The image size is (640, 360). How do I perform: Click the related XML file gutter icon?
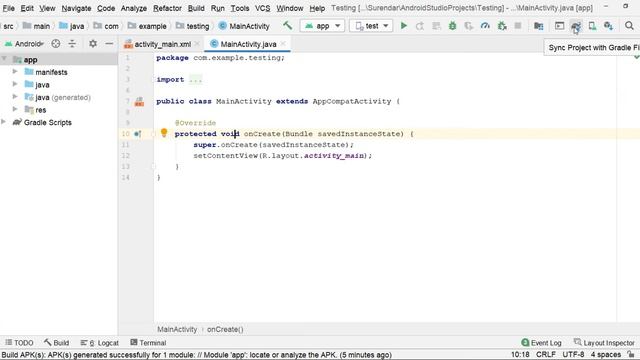[139, 102]
